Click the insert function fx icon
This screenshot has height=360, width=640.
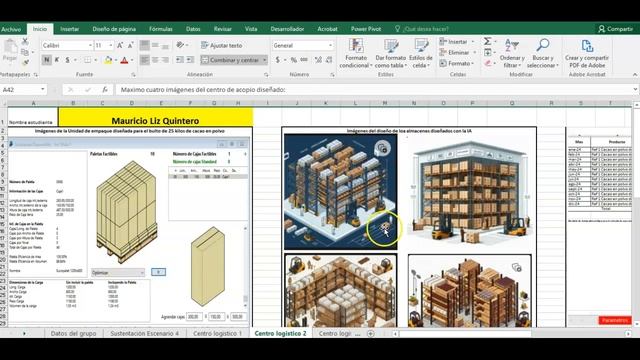pos(105,89)
